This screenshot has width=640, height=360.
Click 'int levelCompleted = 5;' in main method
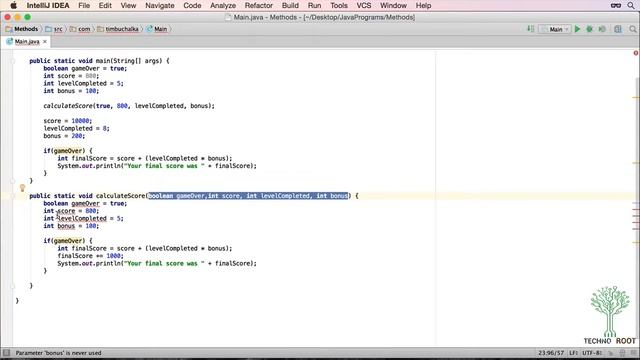point(83,83)
